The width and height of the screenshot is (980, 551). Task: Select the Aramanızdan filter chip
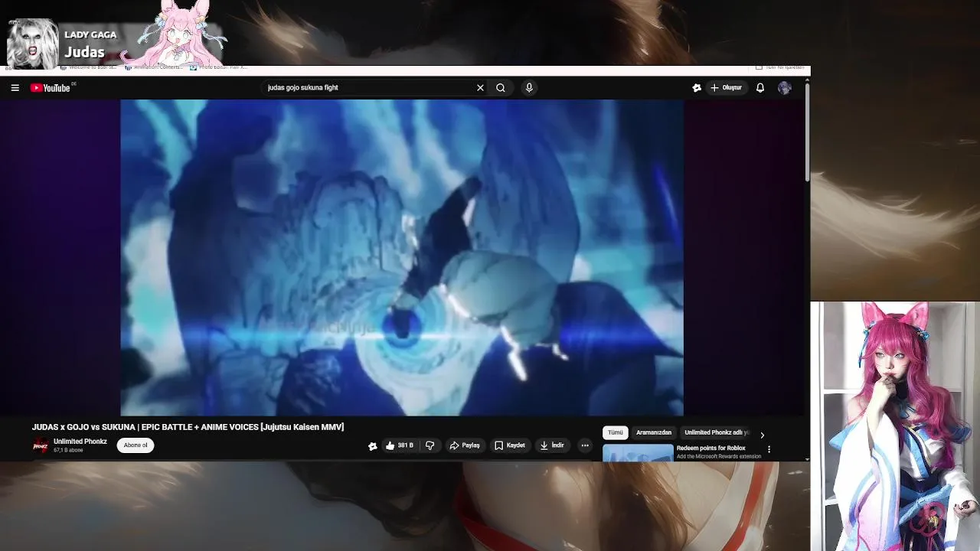[654, 432]
